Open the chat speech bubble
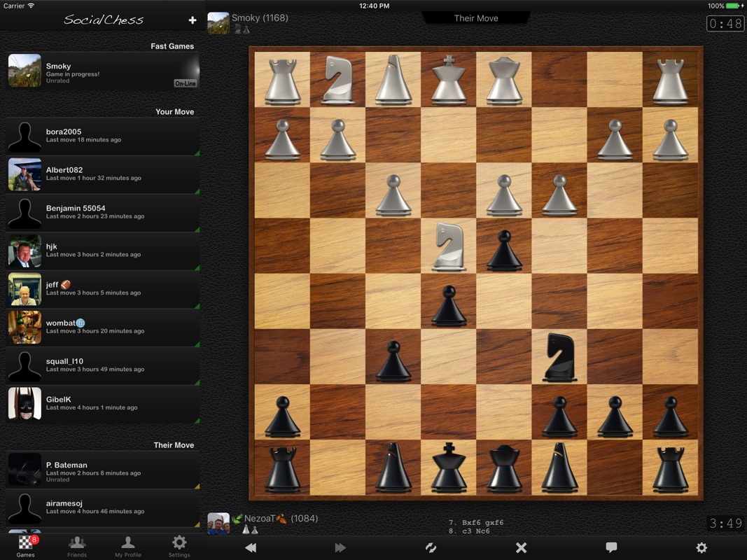 [x=611, y=548]
